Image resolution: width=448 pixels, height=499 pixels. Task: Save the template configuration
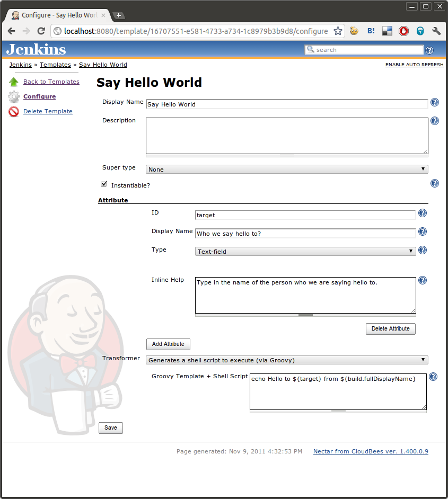click(110, 427)
